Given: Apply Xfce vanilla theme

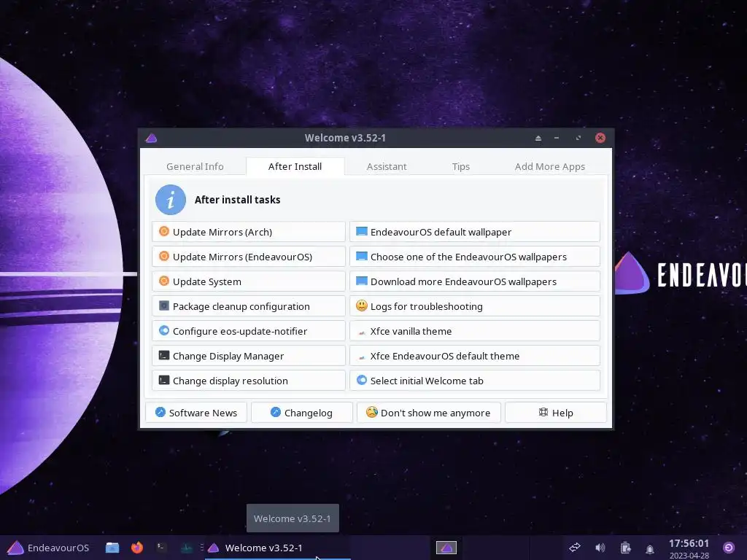Looking at the screenshot, I should point(474,331).
